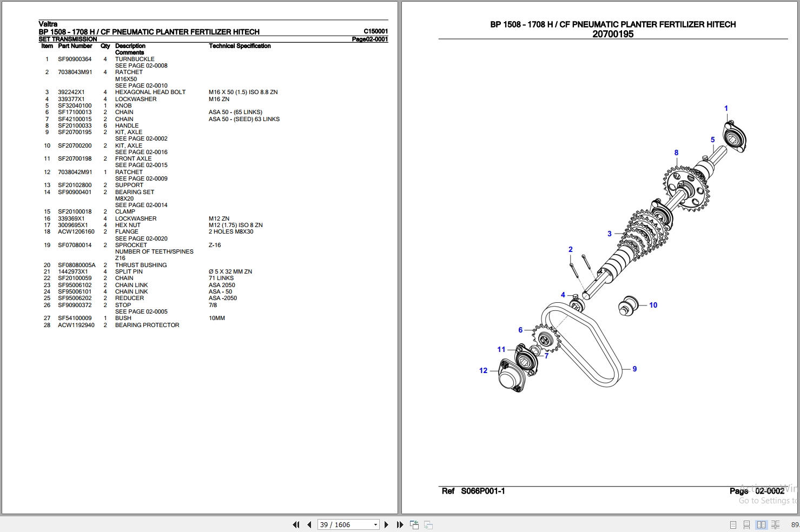Jump to the last page
The image size is (800, 532).
400,524
